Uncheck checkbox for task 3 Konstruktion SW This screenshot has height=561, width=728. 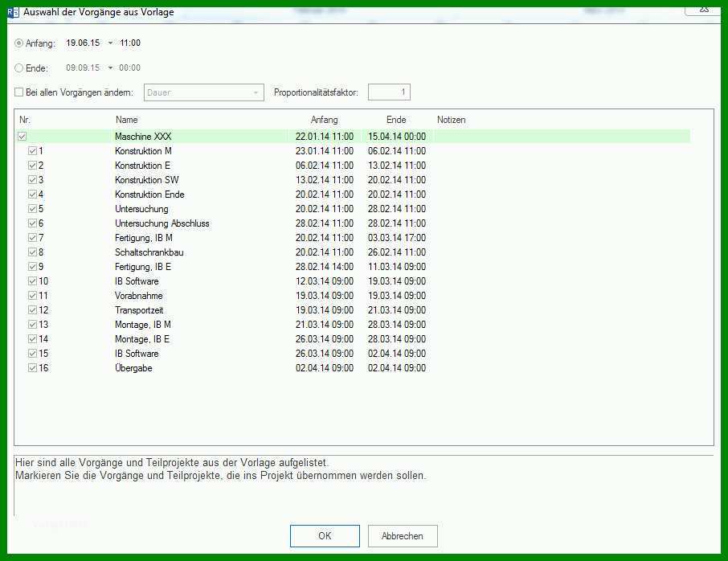32,180
